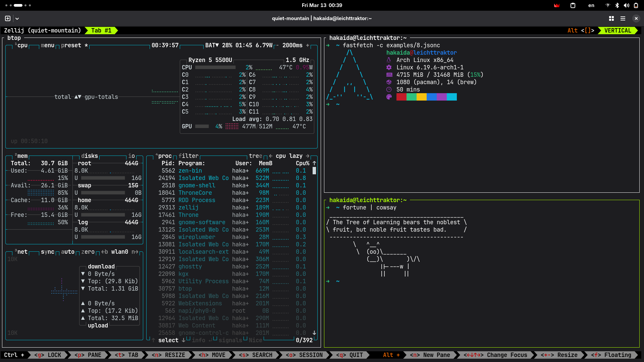Screen dimensions: 644x362
Task: Click the new tab icon in the title bar
Action: tap(8, 18)
